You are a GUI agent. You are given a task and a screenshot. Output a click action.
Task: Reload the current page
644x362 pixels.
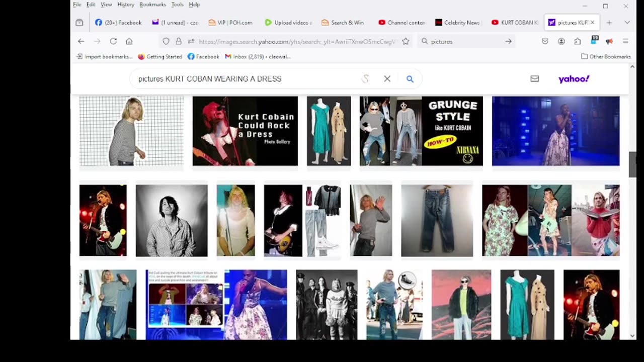pos(113,41)
